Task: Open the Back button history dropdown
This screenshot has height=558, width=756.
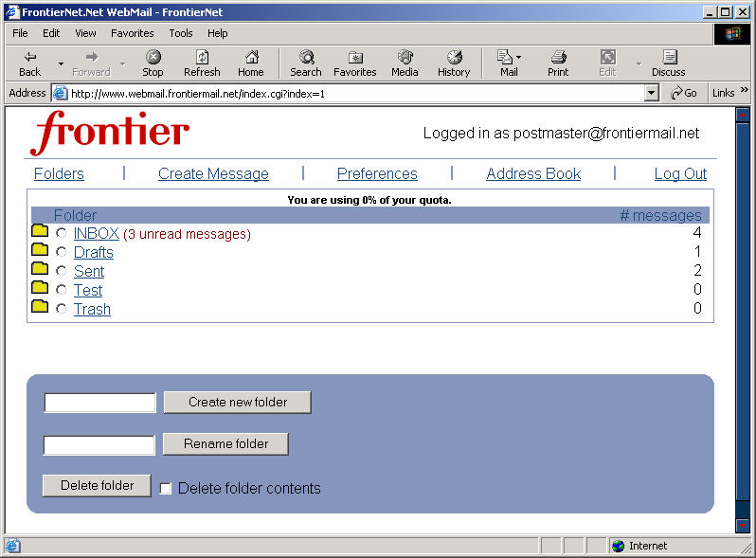Action: point(61,63)
